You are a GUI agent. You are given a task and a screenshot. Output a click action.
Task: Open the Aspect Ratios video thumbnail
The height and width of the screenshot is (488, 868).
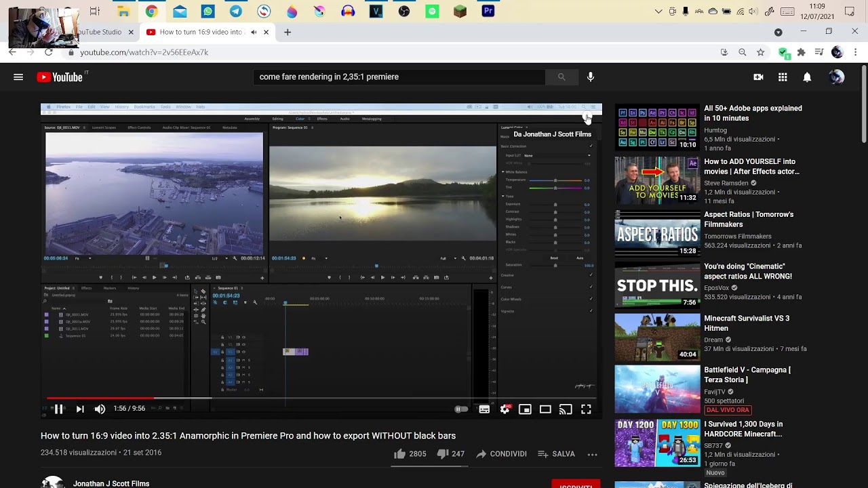pos(657,233)
